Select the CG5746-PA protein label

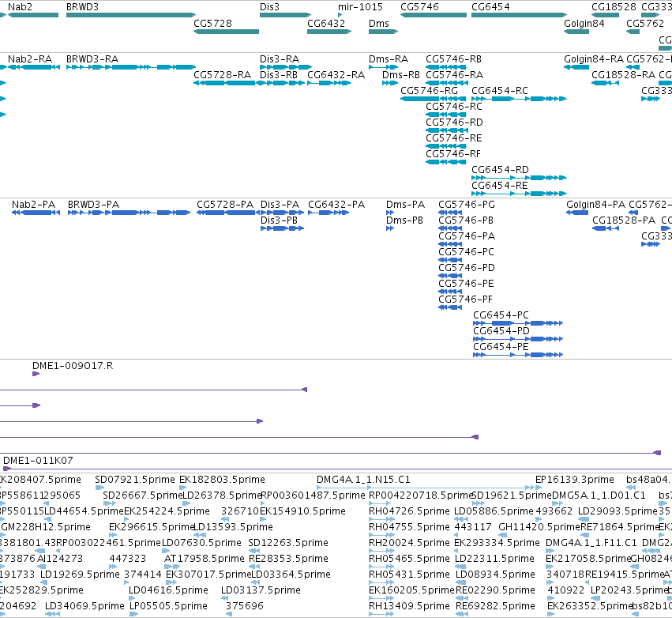point(467,236)
